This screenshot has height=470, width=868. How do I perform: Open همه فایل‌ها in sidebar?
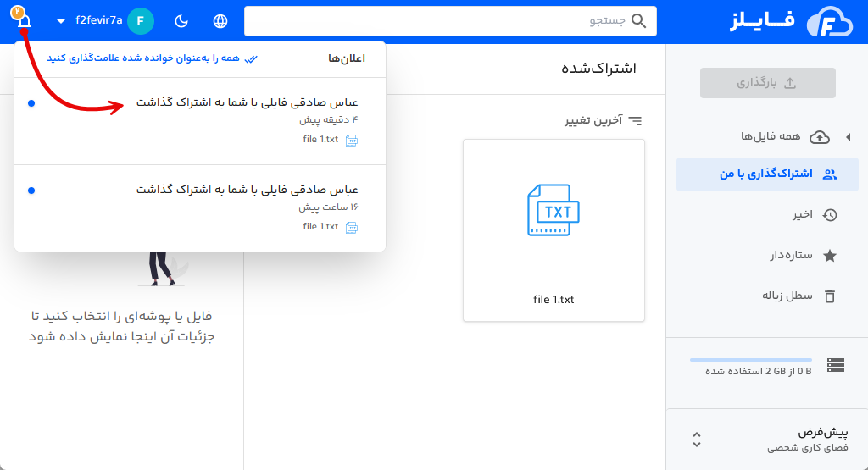(x=771, y=136)
